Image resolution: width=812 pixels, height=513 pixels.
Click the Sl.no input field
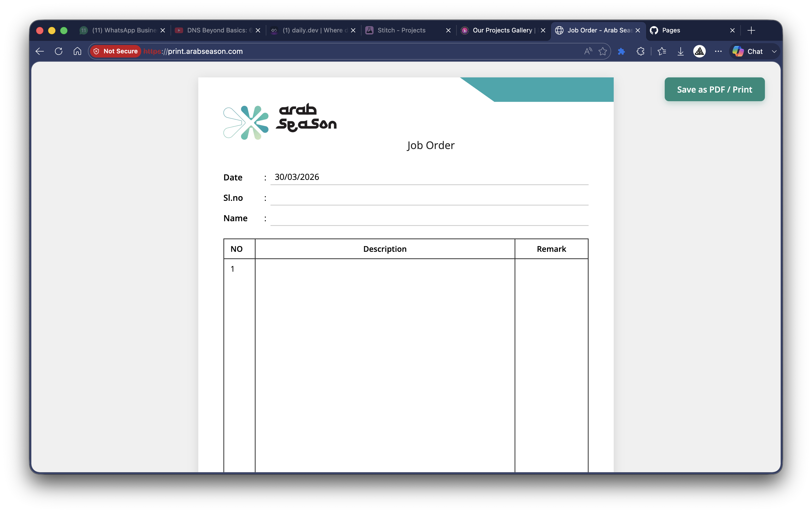coord(429,198)
